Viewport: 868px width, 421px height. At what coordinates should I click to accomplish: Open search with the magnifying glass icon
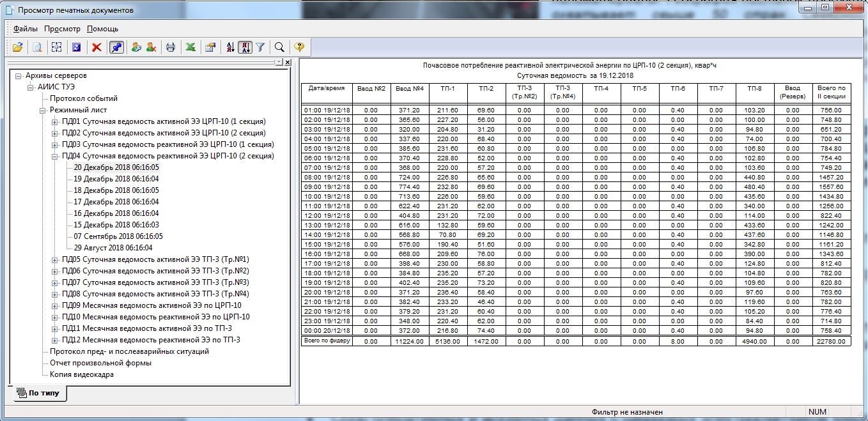279,47
